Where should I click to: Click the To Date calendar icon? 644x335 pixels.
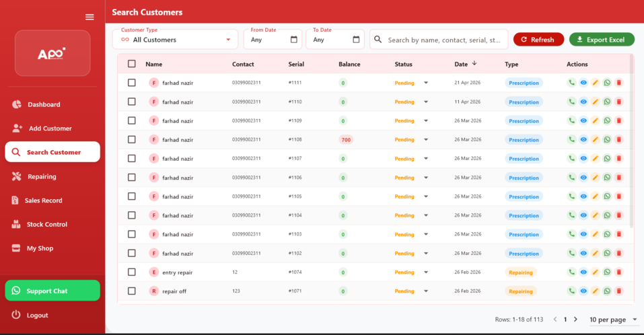(356, 40)
